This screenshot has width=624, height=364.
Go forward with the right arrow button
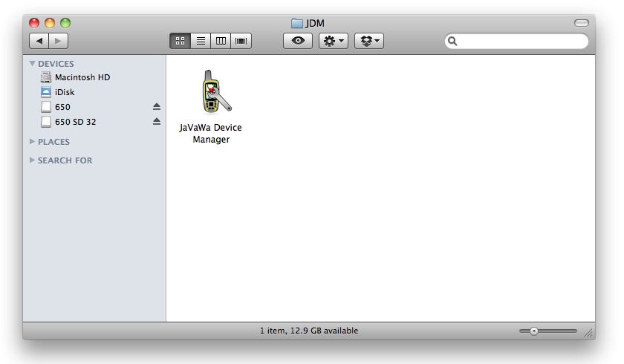58,41
